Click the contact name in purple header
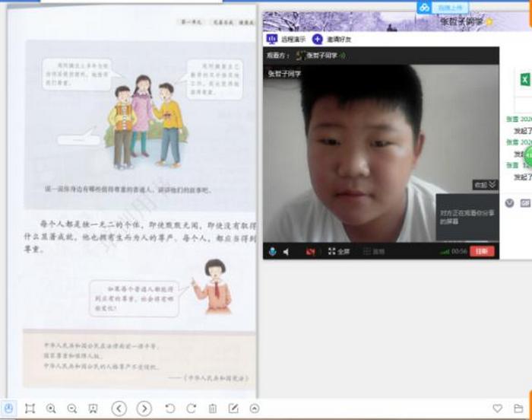This screenshot has width=532, height=420. tap(462, 22)
